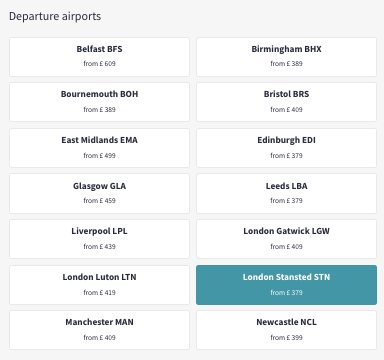Screen dimensions: 384x360
Task: Click the from £ 399 Newcastle price
Action: (286, 338)
